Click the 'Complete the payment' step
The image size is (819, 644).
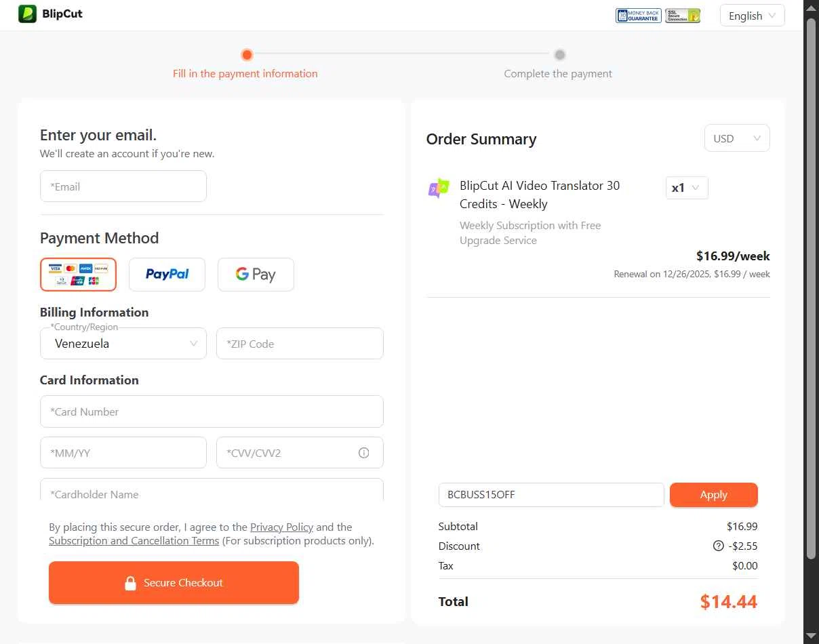pos(558,73)
